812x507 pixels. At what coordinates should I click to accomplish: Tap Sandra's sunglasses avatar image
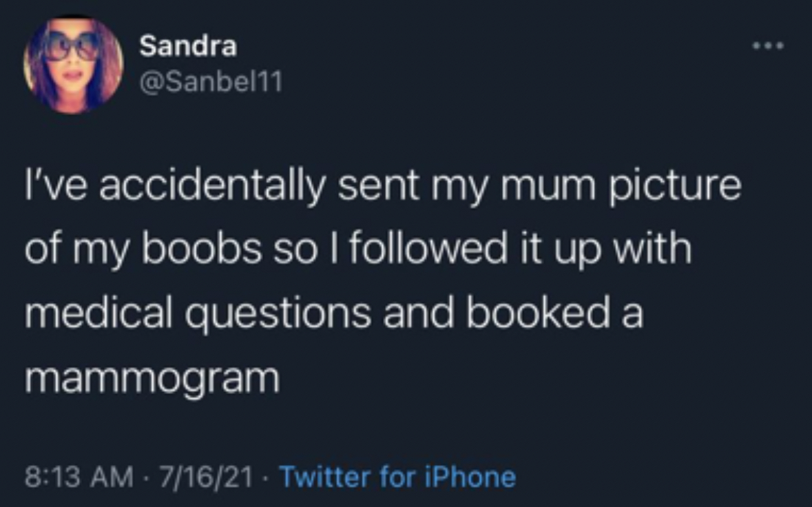pos(72,61)
